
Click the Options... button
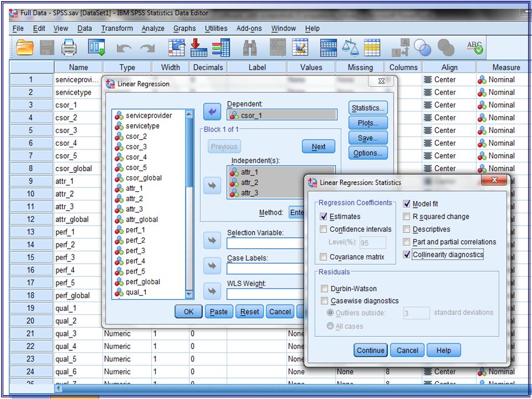tap(368, 153)
